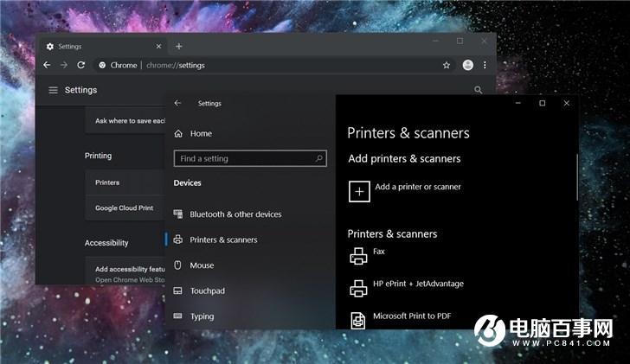Click the Windows Settings window scrollbar

(x=577, y=177)
